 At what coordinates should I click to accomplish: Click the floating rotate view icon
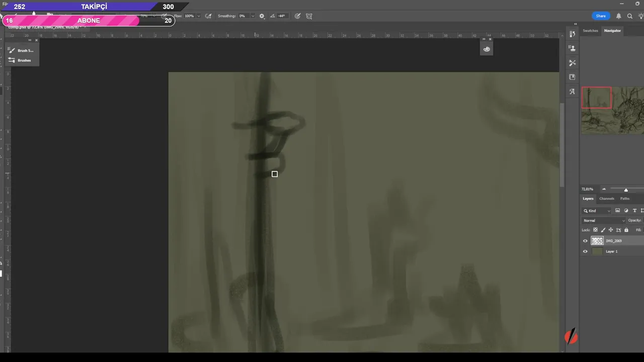[x=487, y=49]
